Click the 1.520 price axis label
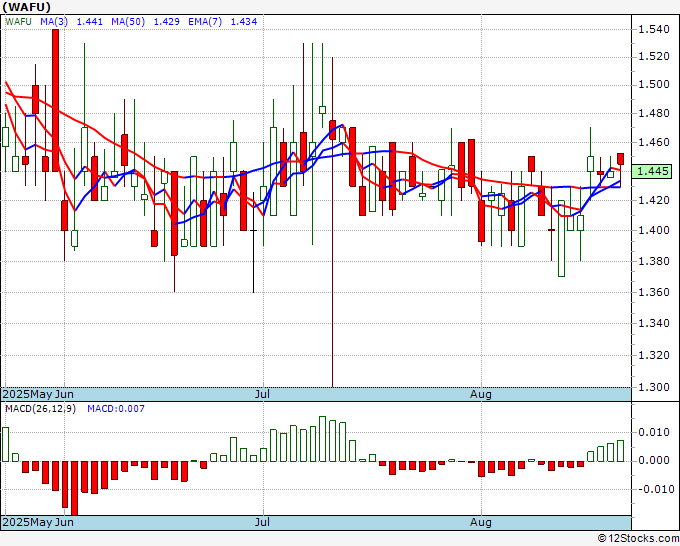 654,57
